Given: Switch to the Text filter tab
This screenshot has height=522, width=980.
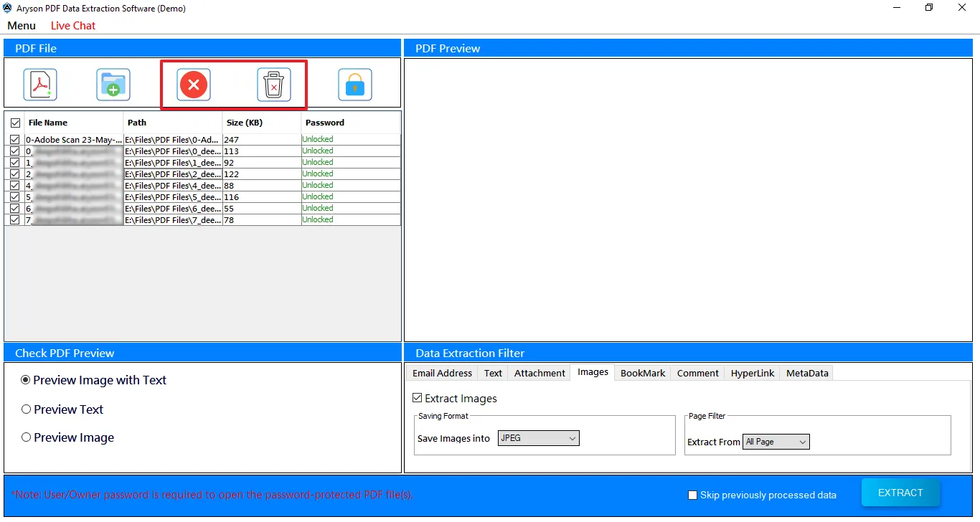Looking at the screenshot, I should pyautogui.click(x=493, y=373).
